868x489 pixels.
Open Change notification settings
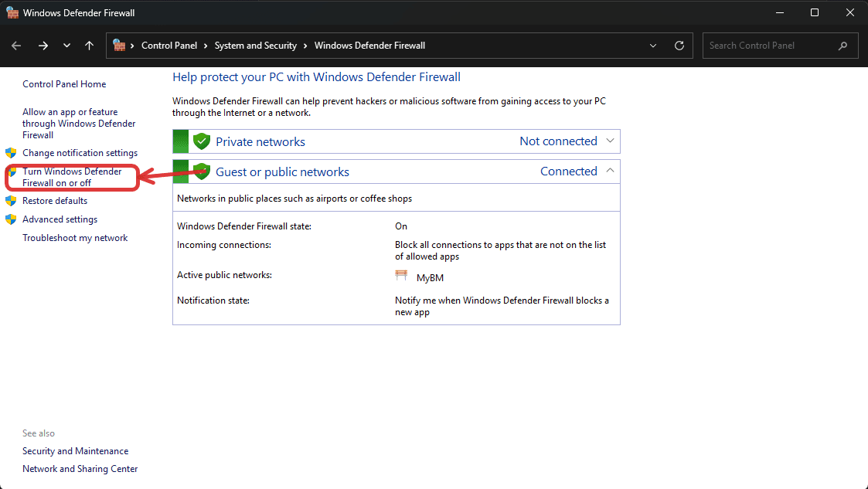[80, 153]
